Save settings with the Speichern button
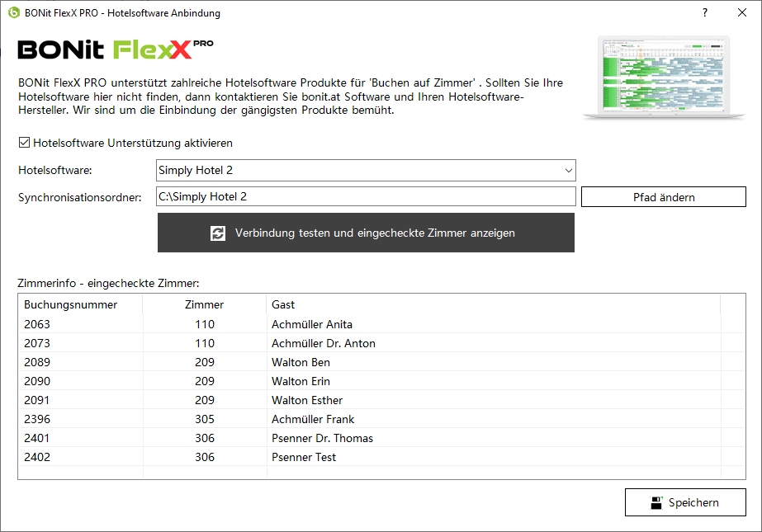The image size is (762, 532). click(685, 502)
